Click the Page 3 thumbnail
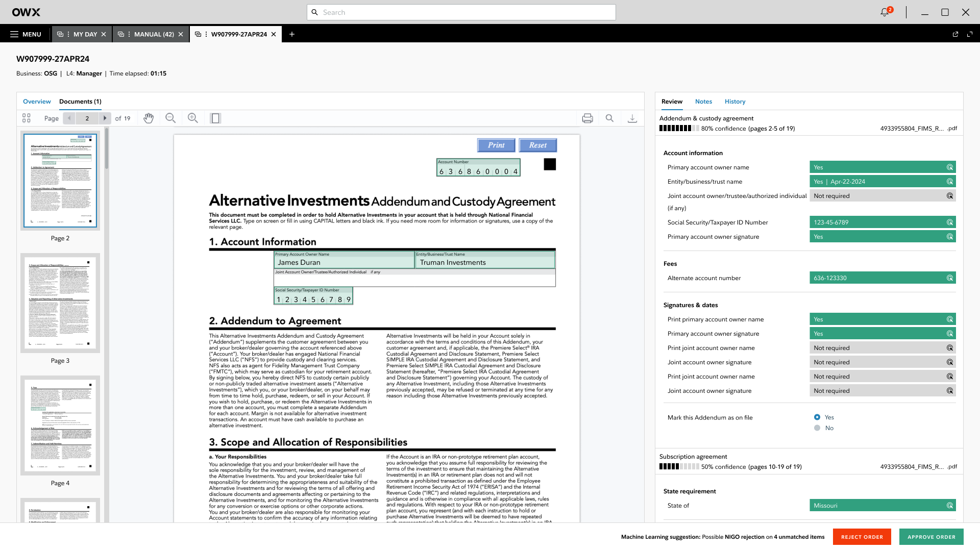The height and width of the screenshot is (551, 980). coord(60,303)
